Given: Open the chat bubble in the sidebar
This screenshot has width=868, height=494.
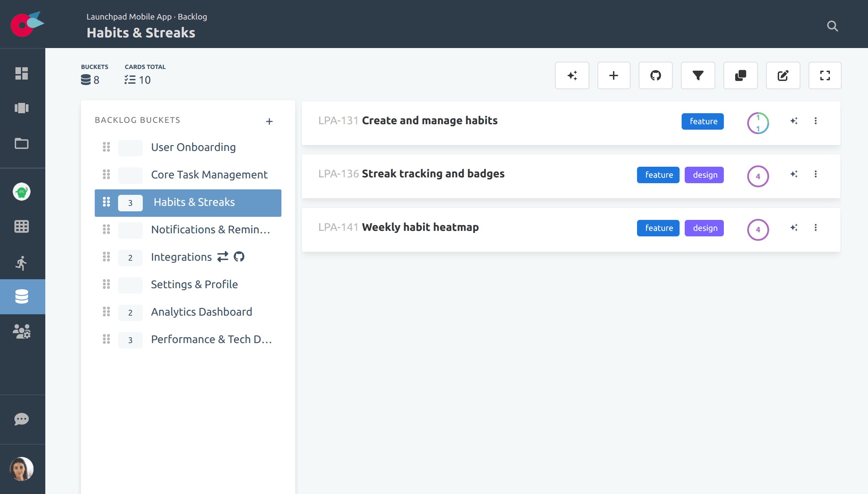Looking at the screenshot, I should 22,419.
